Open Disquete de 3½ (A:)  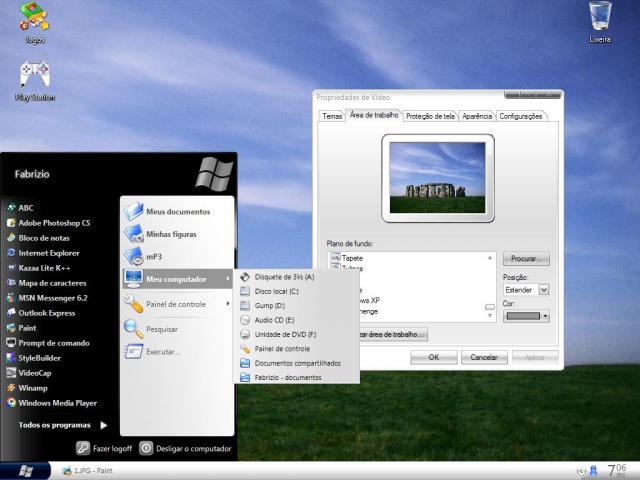pos(296,277)
